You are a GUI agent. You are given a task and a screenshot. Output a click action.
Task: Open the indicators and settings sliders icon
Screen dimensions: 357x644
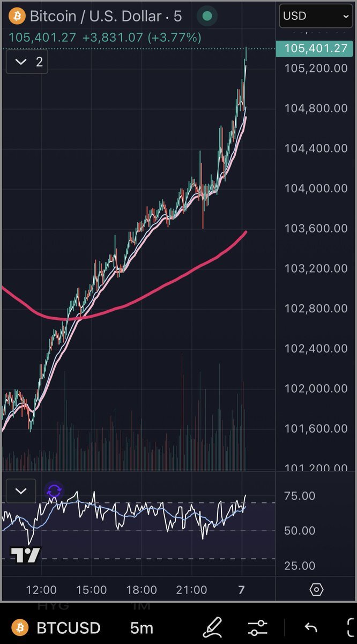pyautogui.click(x=258, y=627)
